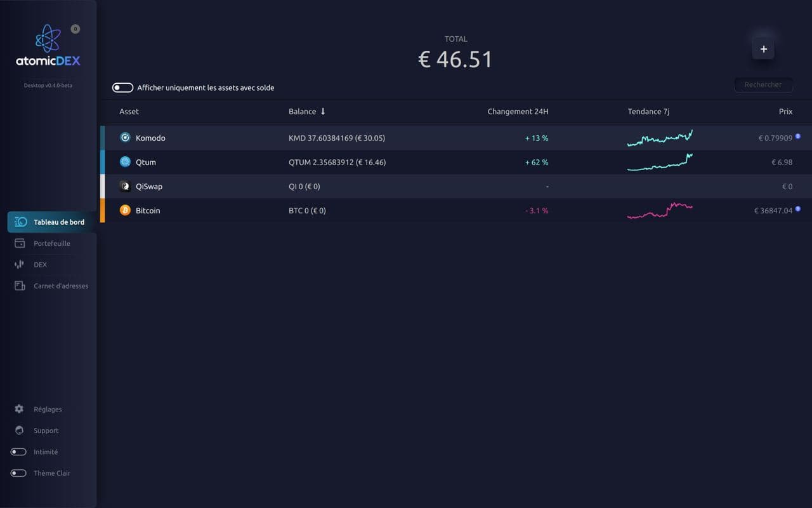Image resolution: width=812 pixels, height=508 pixels.
Task: Open the QiSwap asset name
Action: (149, 186)
